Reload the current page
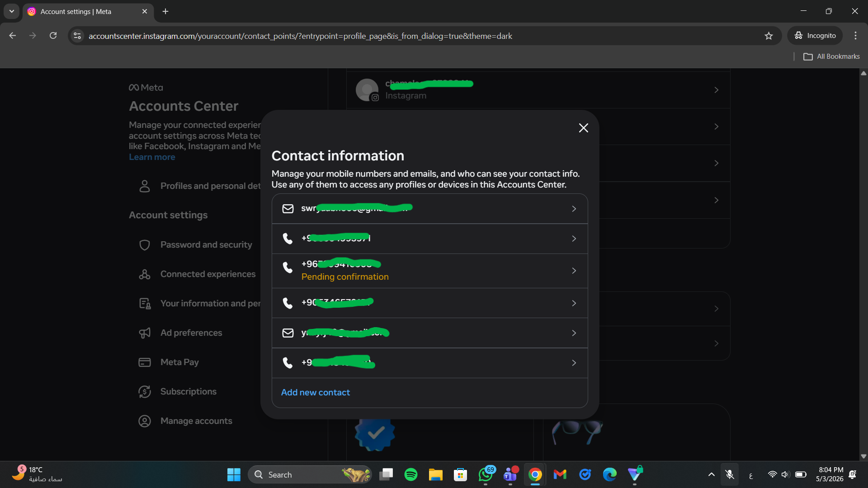This screenshot has height=488, width=868. (53, 36)
